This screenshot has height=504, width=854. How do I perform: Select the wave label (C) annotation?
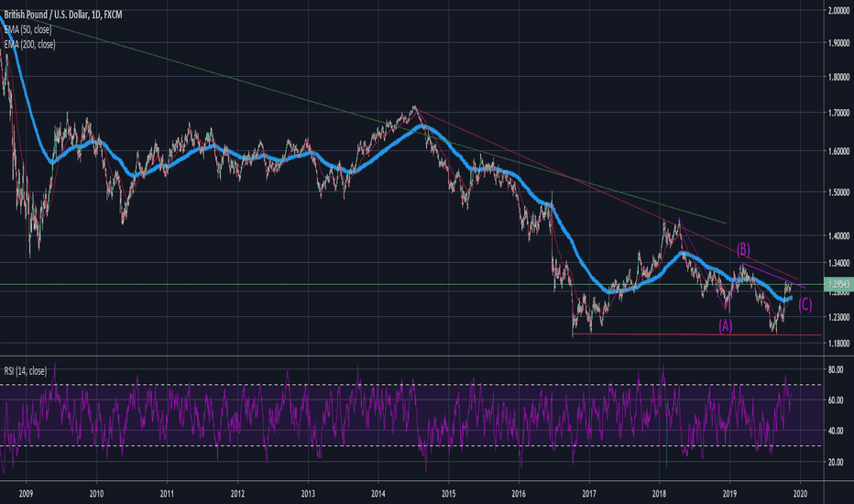(804, 304)
